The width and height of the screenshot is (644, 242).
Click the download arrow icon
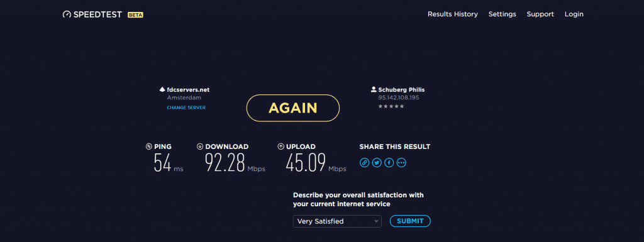200,146
